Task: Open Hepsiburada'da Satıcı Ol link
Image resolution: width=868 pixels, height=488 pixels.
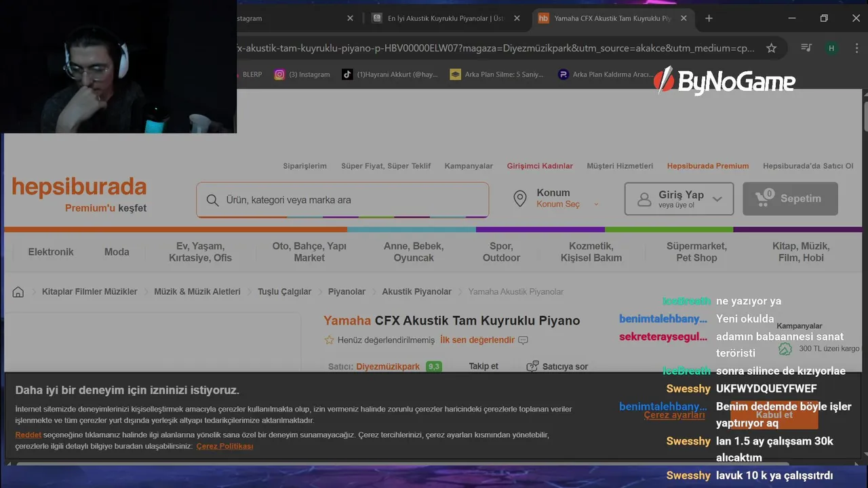Action: (x=808, y=166)
